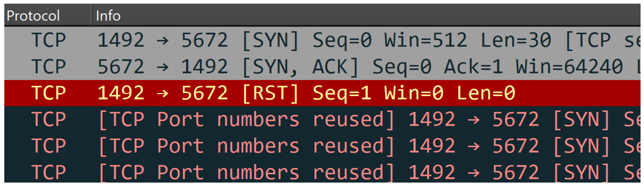Click the TCP protocol cell of the Win=512 row
The height and width of the screenshot is (186, 644).
click(48, 40)
